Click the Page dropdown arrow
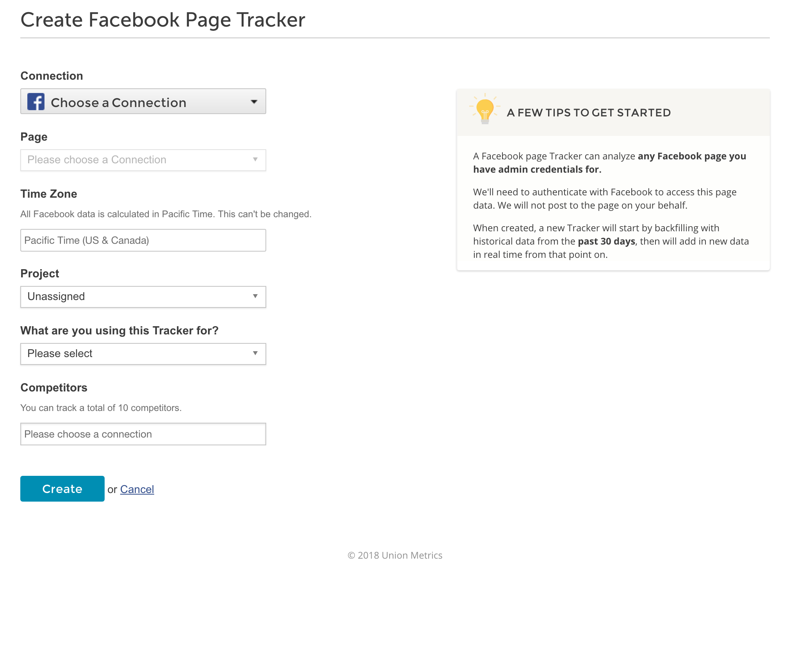 point(255,159)
